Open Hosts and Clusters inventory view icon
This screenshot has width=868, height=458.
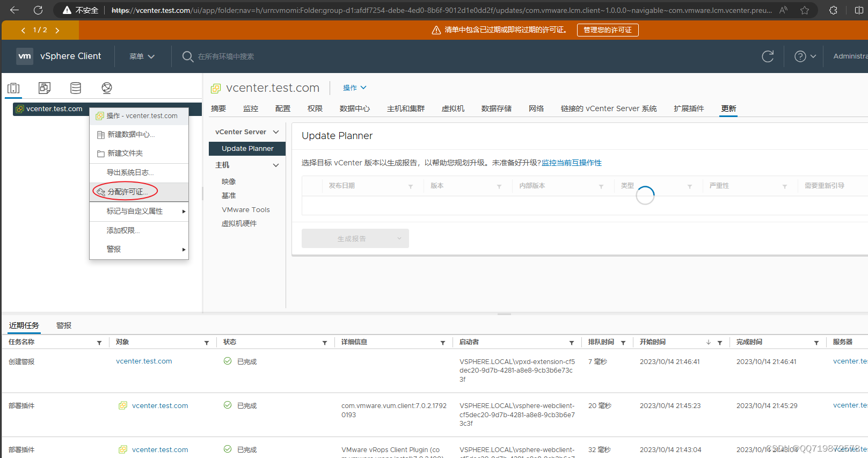click(14, 88)
